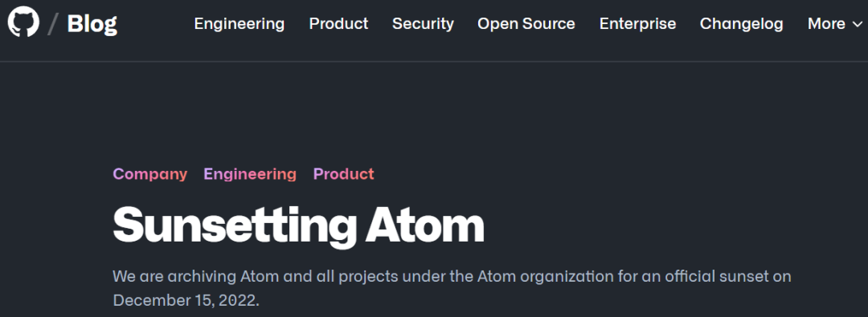The image size is (868, 317).
Task: Click the Sunsetting Atom headline
Action: tap(298, 226)
